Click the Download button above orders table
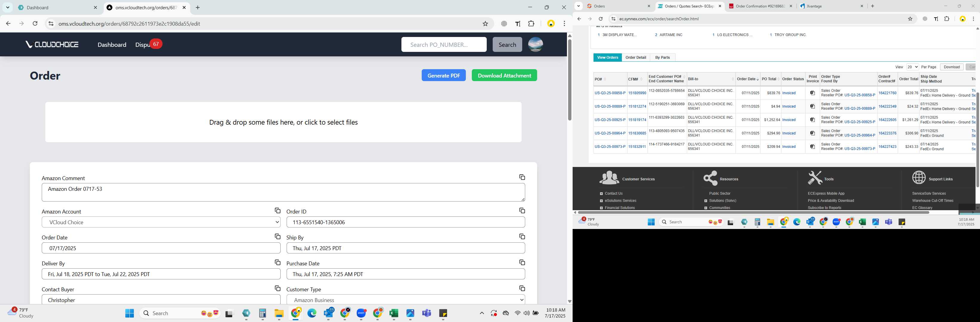Image resolution: width=980 pixels, height=322 pixels. [x=951, y=67]
